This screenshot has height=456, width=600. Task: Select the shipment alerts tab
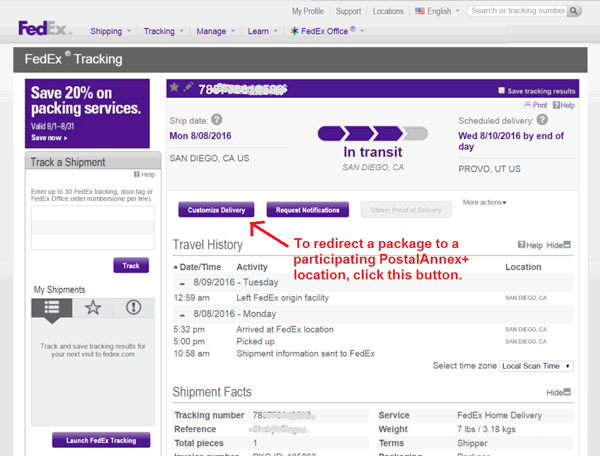coord(134,307)
